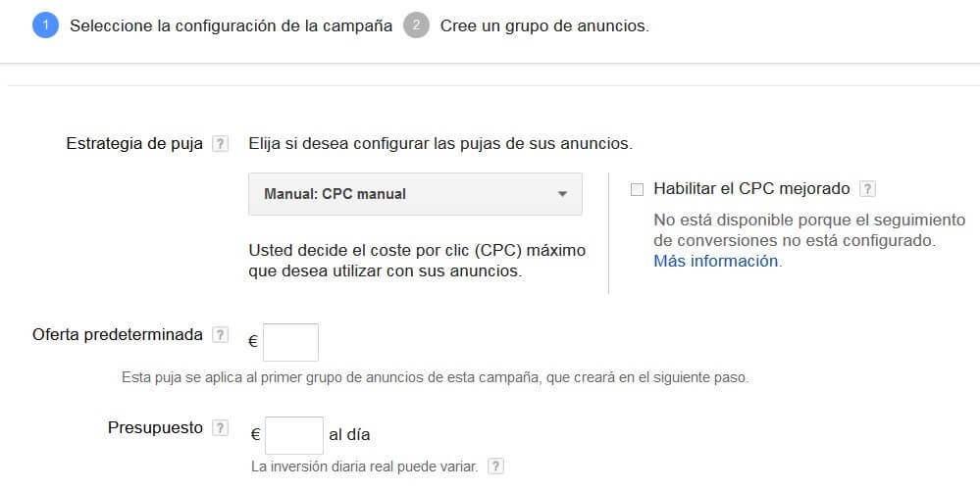
Task: Follow the Más información link
Action: point(716,261)
